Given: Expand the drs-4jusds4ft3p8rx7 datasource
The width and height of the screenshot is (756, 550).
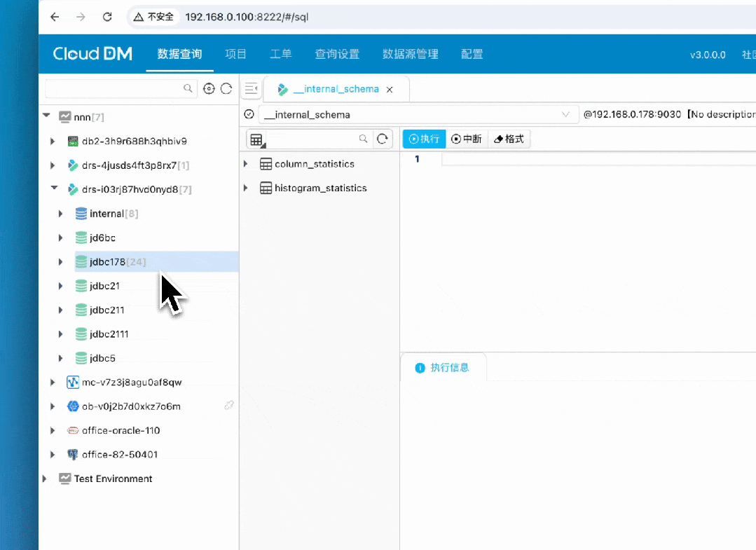Looking at the screenshot, I should pyautogui.click(x=53, y=165).
